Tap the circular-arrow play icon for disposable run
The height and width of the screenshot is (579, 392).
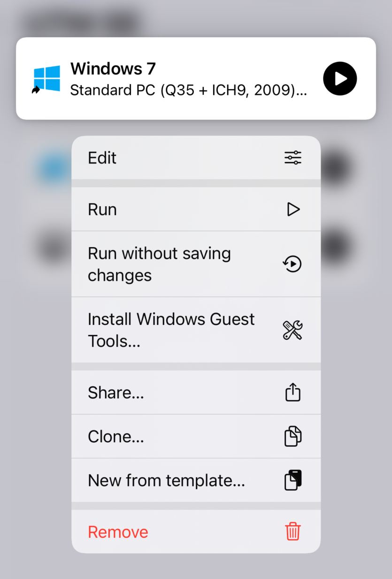[x=292, y=264]
